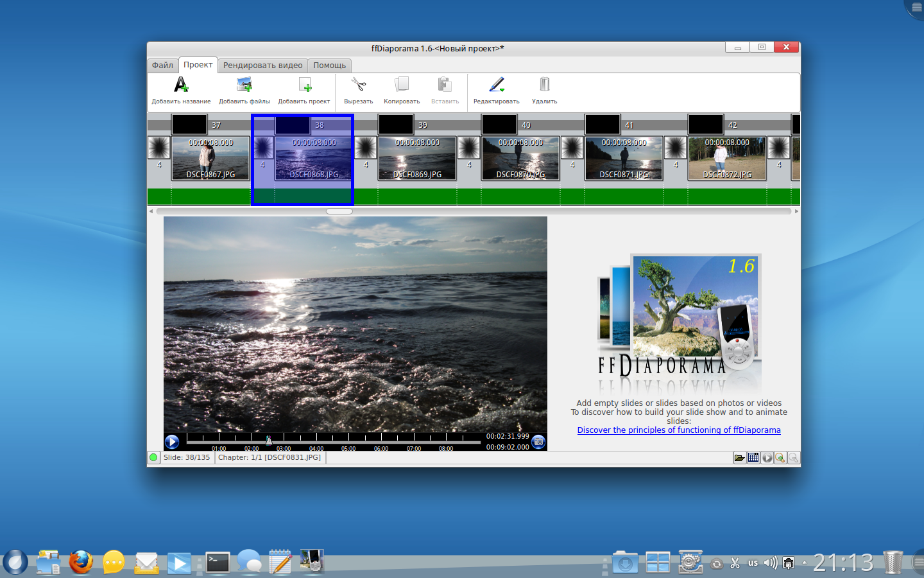Select slide thumbnail DSCF0869.JPG
The image size is (924, 578).
point(417,158)
